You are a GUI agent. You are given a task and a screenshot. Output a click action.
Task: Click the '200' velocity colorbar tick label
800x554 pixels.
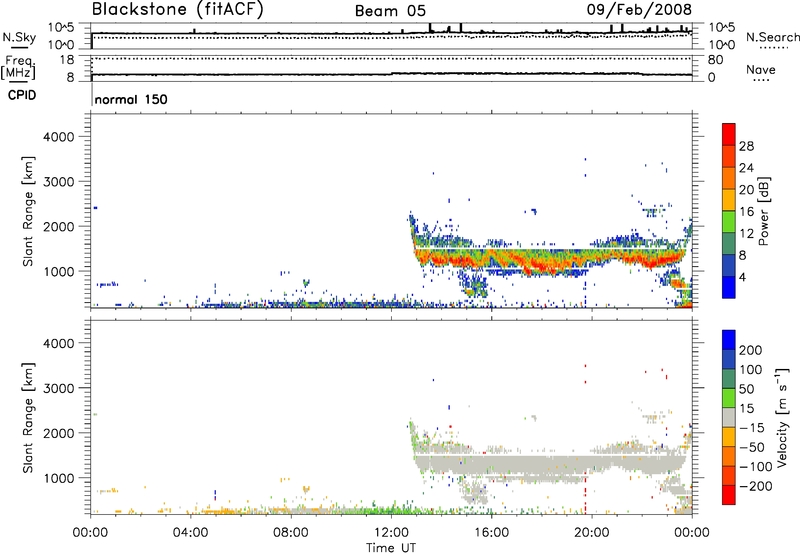751,350
